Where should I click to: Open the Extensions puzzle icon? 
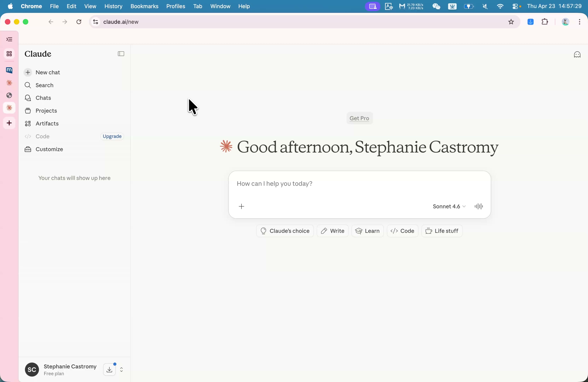[x=545, y=22]
